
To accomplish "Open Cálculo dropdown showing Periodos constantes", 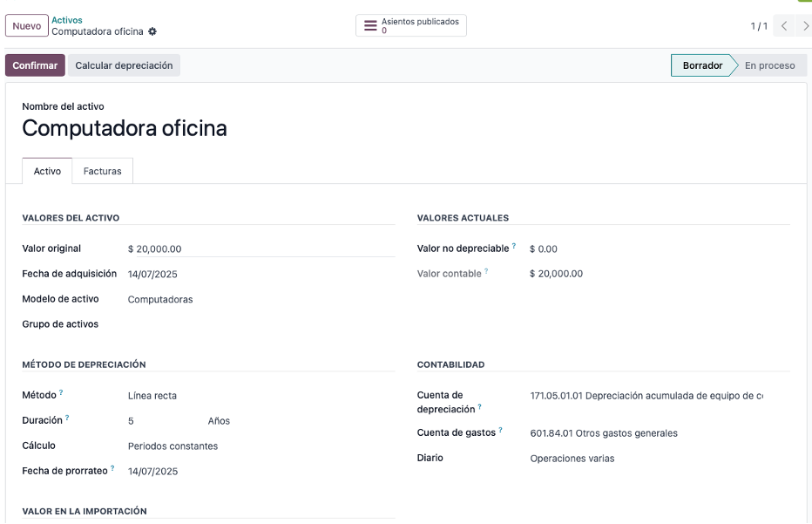I will (261, 446).
